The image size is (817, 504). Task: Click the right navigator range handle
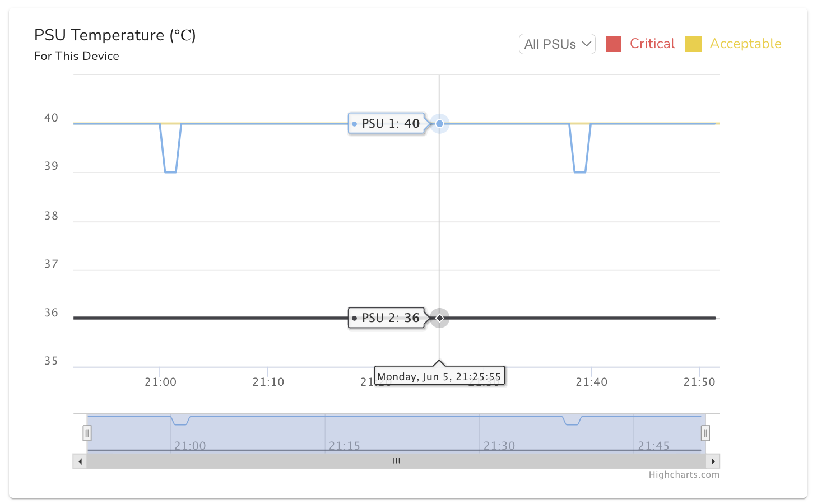(705, 433)
